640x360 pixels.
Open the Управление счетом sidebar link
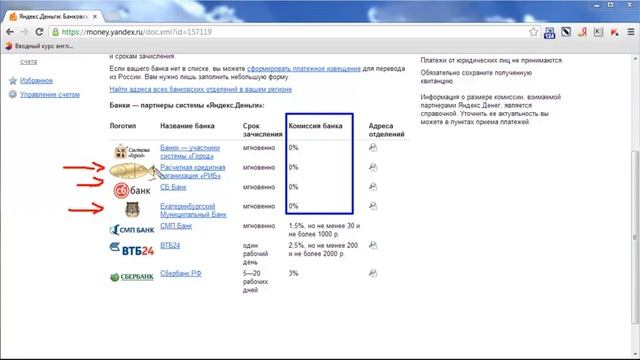[x=50, y=94]
